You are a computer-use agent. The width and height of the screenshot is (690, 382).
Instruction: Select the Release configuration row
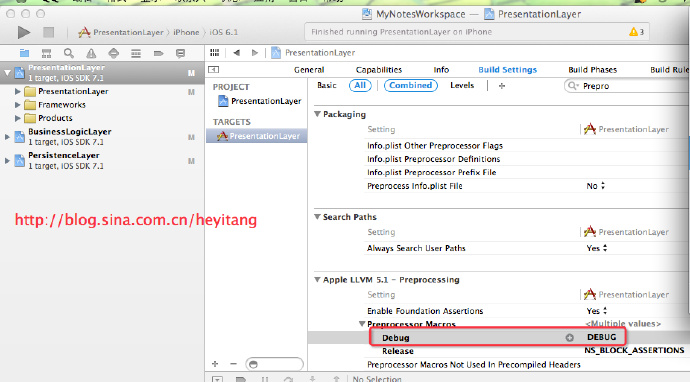point(398,351)
